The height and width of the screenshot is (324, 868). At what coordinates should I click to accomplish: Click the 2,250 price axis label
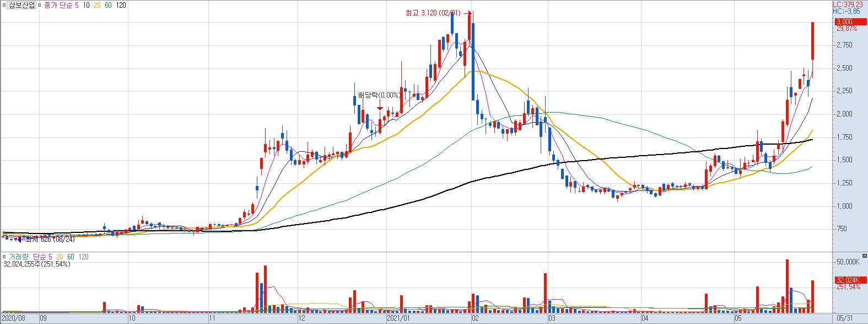click(844, 91)
